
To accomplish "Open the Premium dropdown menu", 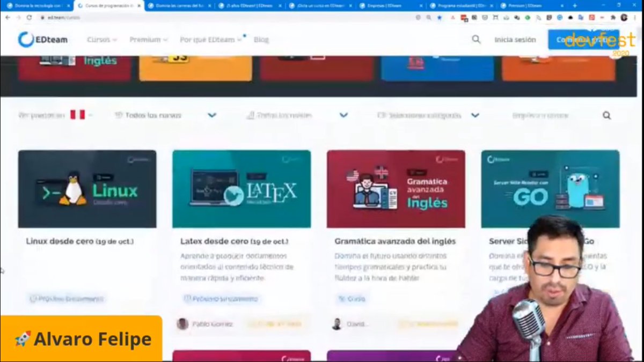I will pyautogui.click(x=149, y=40).
